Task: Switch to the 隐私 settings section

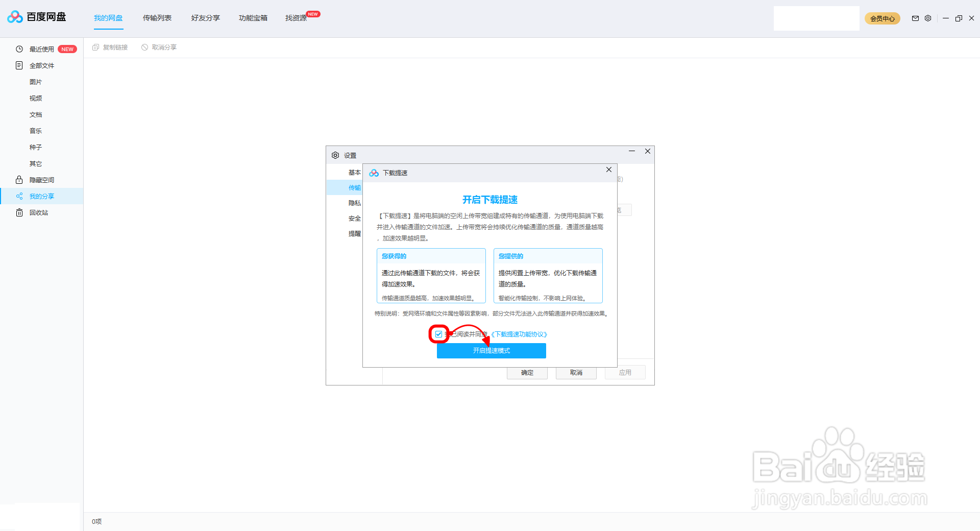Action: point(355,203)
